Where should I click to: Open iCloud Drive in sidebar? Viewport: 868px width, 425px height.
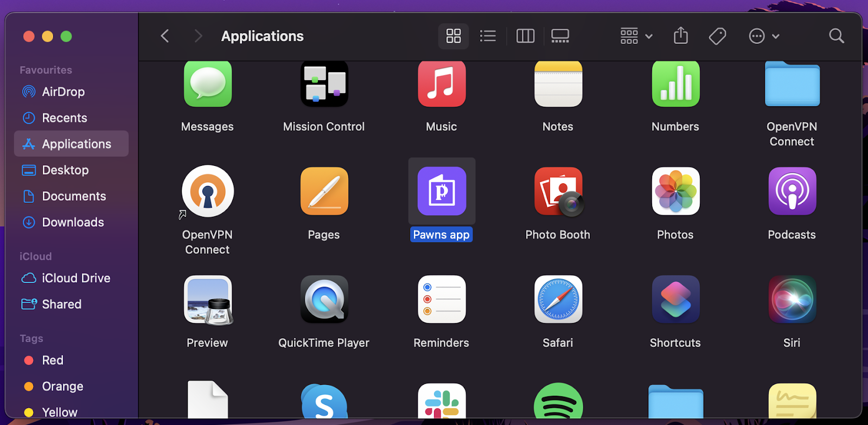(71, 278)
